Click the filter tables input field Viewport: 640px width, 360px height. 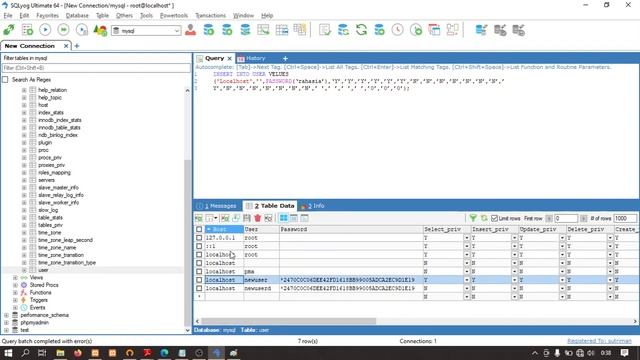coord(96,68)
